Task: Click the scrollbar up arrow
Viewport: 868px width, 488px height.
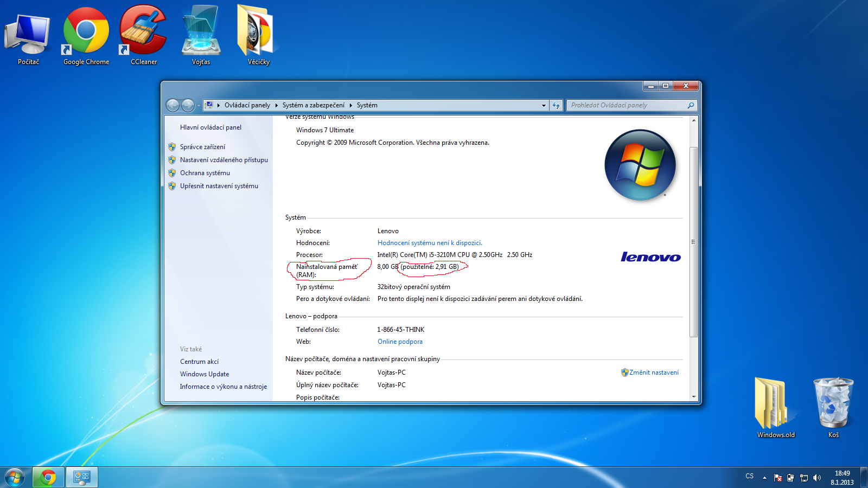Action: coord(693,120)
